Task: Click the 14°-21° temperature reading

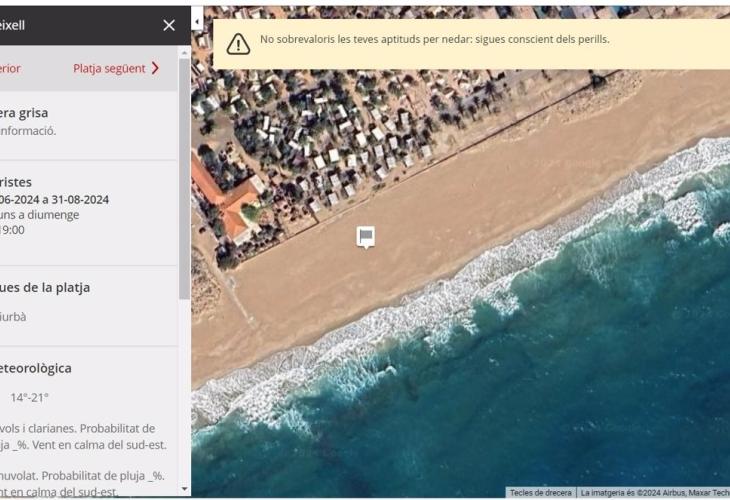Action: [x=29, y=398]
